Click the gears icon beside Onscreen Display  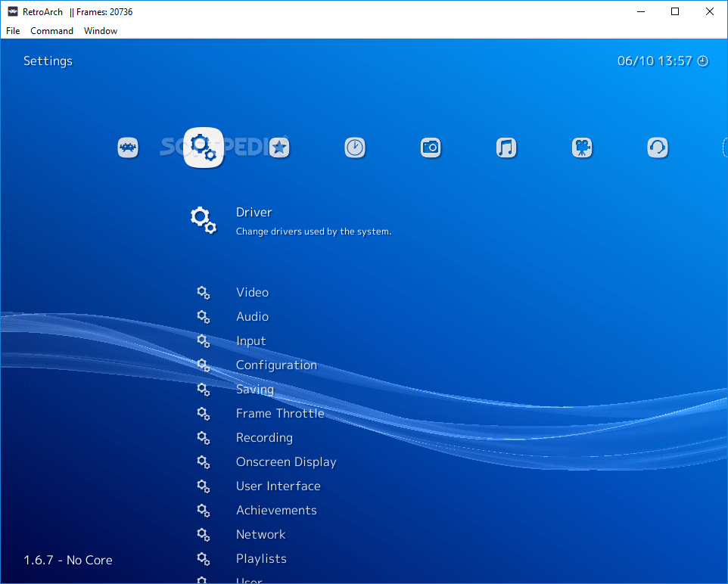tap(204, 462)
